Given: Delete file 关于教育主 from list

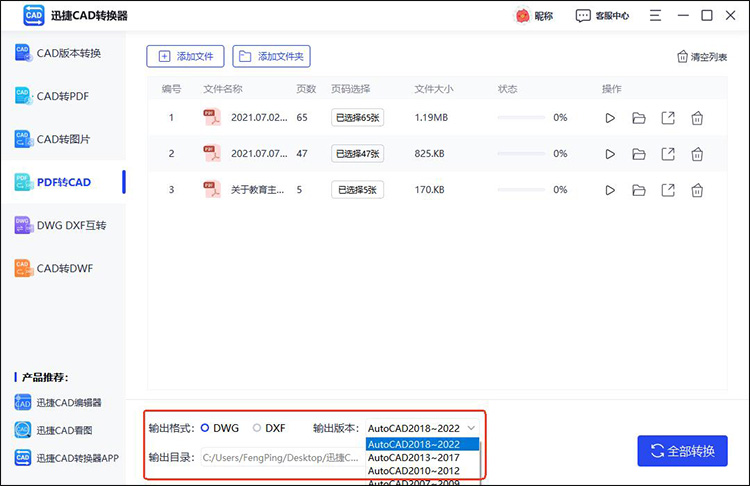Looking at the screenshot, I should tap(697, 190).
